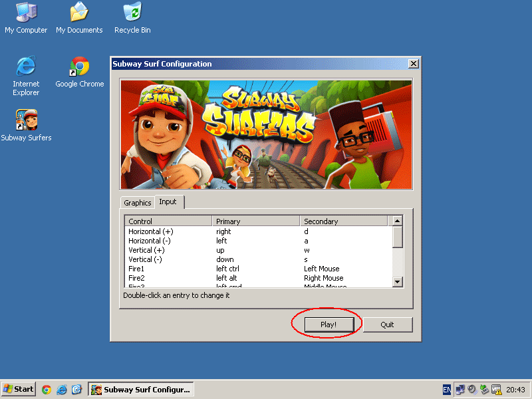Open the volume speaker tray icon
The width and height of the screenshot is (532, 399).
tap(472, 390)
